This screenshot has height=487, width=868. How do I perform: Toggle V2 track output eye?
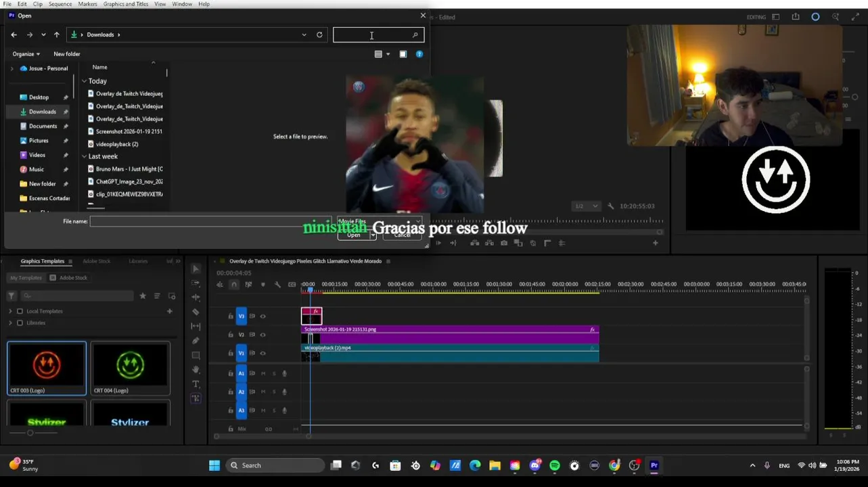pos(263,335)
